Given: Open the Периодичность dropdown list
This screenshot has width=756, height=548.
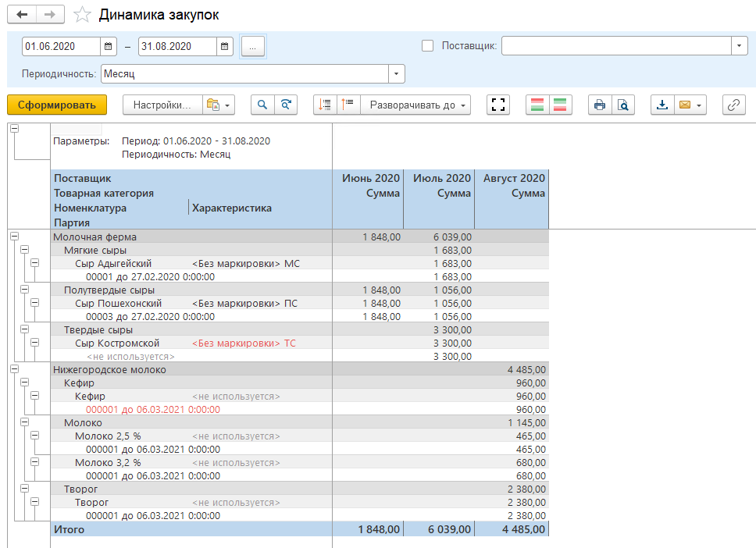Looking at the screenshot, I should (397, 74).
